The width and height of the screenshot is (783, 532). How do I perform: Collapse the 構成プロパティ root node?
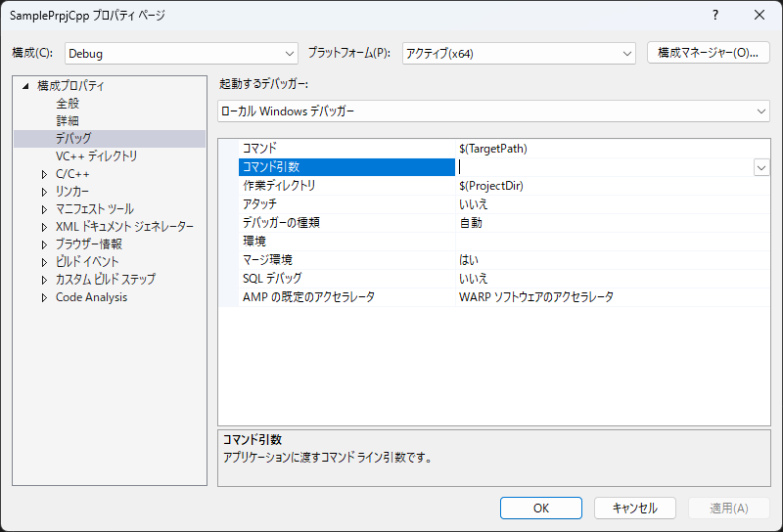(x=26, y=86)
